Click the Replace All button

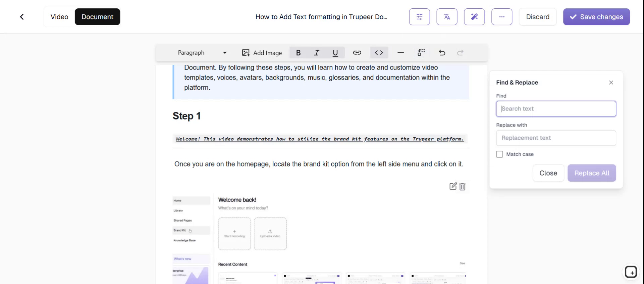tap(592, 173)
